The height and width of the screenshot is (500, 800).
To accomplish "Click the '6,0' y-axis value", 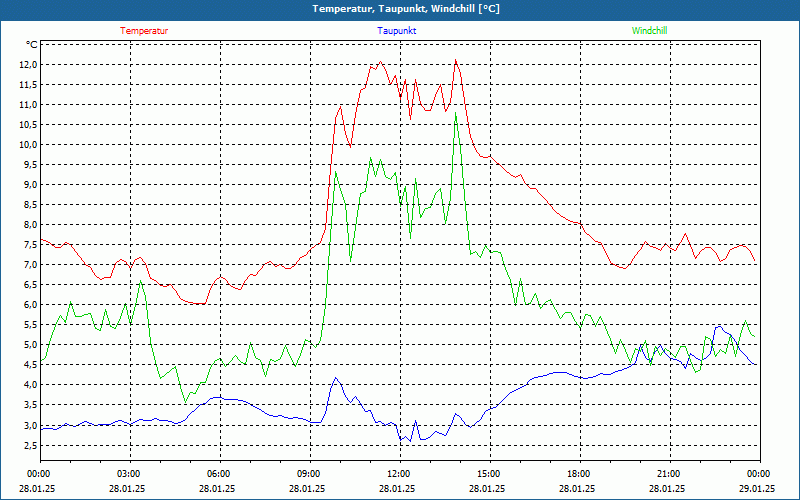I will coord(30,305).
